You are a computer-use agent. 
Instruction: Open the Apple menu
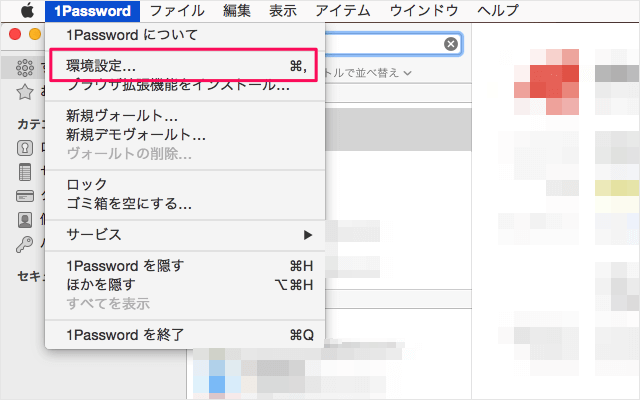27,11
